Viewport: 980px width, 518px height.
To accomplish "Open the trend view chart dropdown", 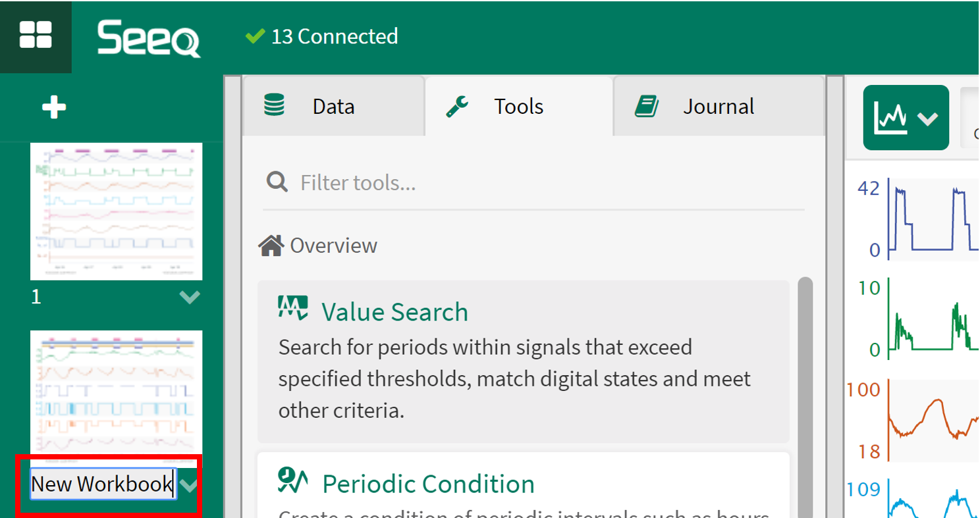I will click(906, 117).
